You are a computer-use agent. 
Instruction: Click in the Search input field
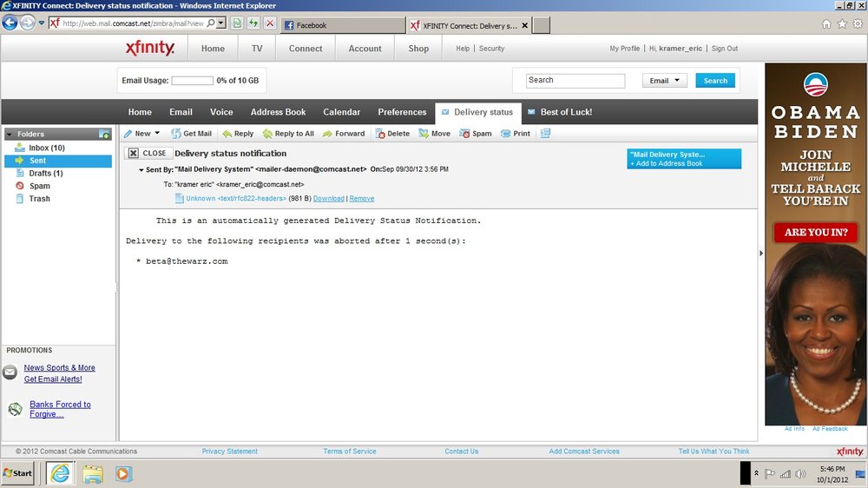click(x=575, y=80)
